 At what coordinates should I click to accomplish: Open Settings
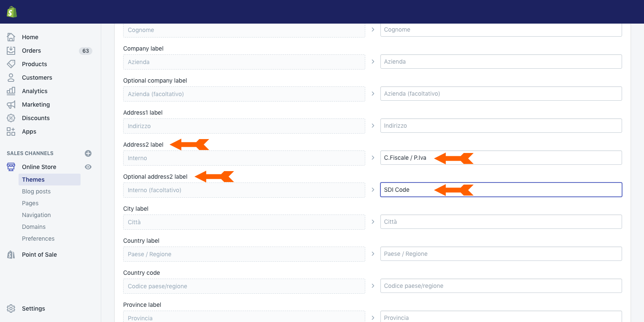[x=33, y=309]
